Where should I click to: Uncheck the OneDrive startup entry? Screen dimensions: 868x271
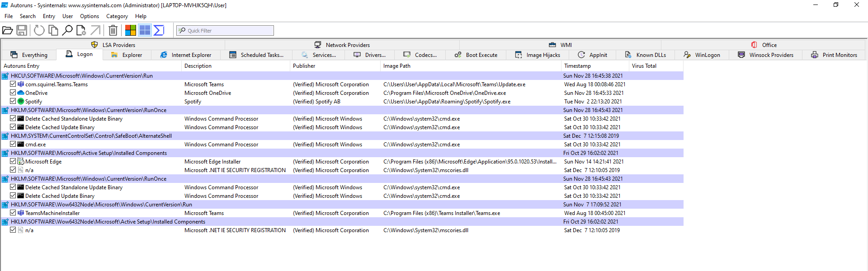(x=13, y=93)
